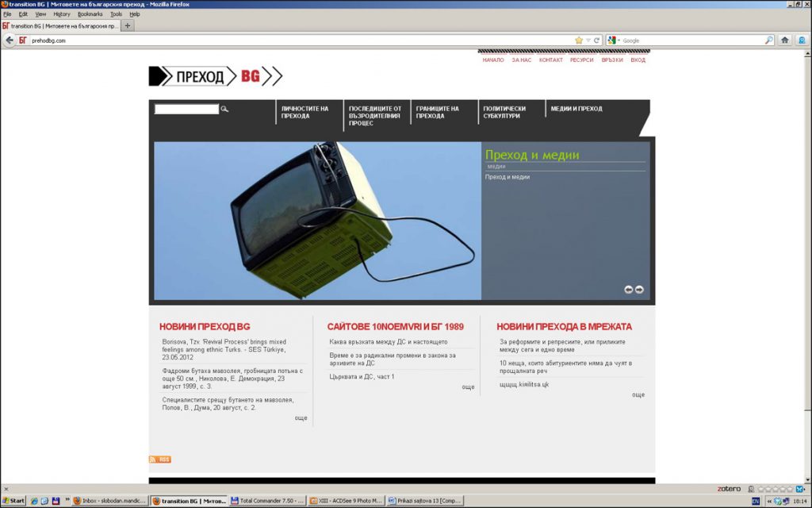
Task: Open the RSS feed icon
Action: tap(160, 460)
